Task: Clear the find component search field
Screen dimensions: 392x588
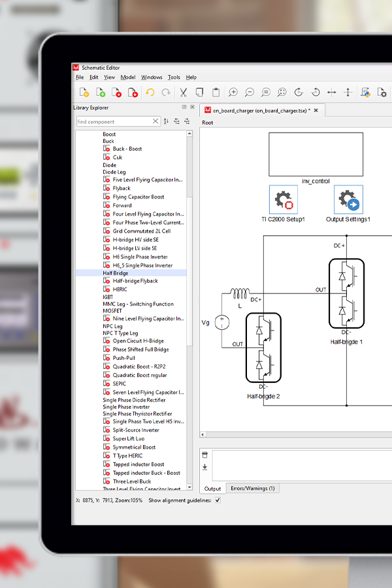Action: pyautogui.click(x=155, y=121)
